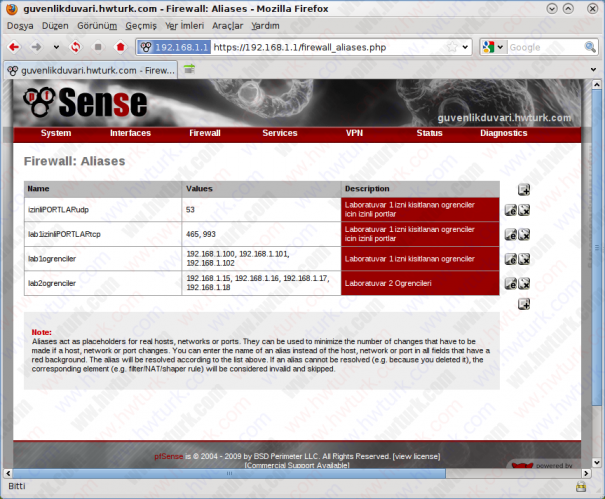Open the search engine selector dropdown
The image size is (605, 499).
tap(500, 47)
